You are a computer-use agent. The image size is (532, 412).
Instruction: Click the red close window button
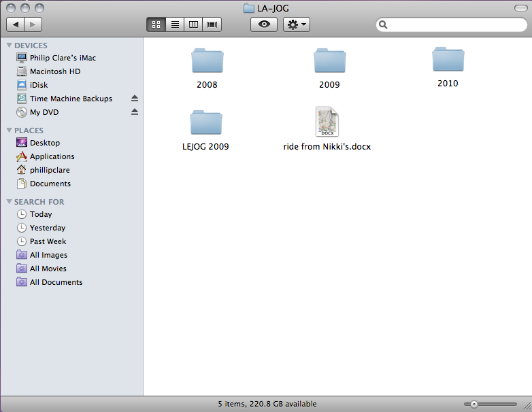coord(11,7)
